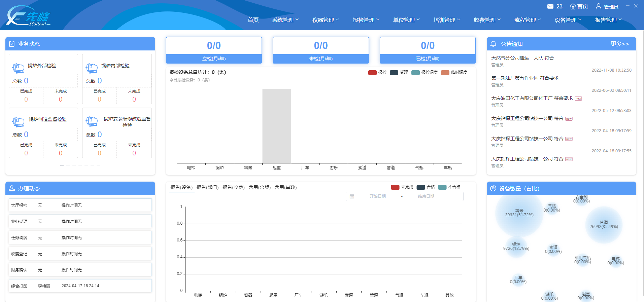Click the 锅炉 bubble in equipment chart
644x302 pixels.
[x=516, y=247]
